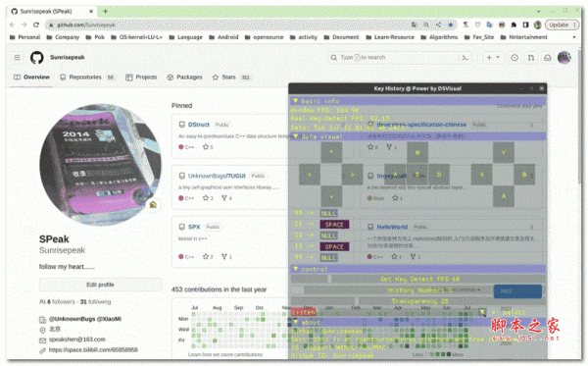
Task: Click the status emoji badge on the profile picture
Action: coord(153,204)
